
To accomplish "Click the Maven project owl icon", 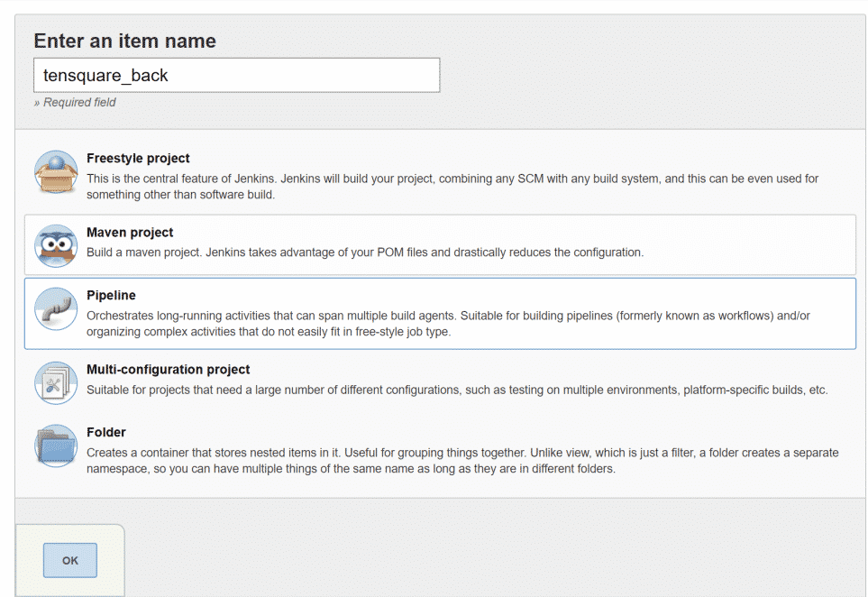I will point(56,246).
